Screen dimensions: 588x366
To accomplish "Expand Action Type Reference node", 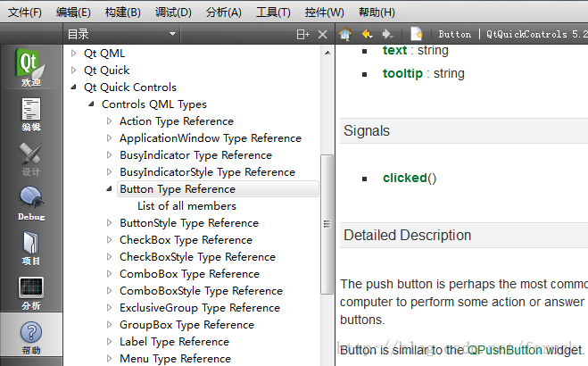I will pyautogui.click(x=109, y=121).
